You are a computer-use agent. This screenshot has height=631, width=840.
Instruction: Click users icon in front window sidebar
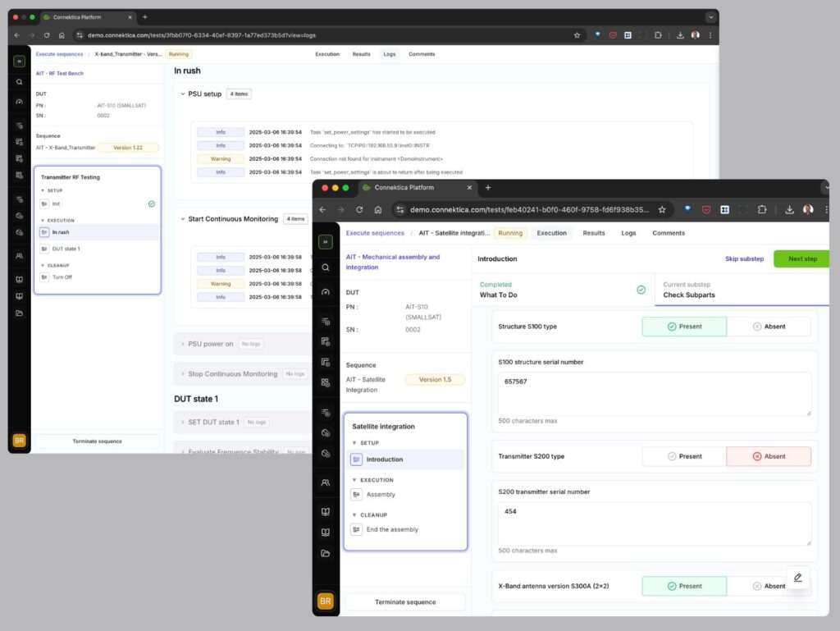325,482
